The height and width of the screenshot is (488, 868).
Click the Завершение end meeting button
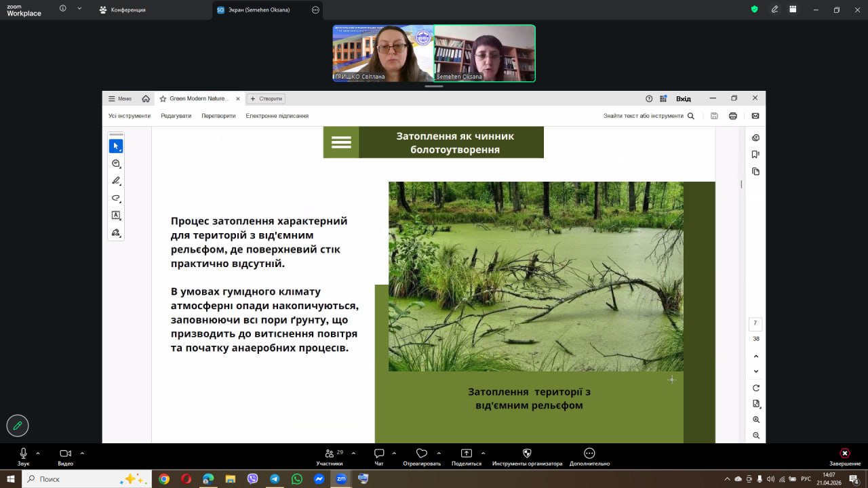tap(844, 456)
